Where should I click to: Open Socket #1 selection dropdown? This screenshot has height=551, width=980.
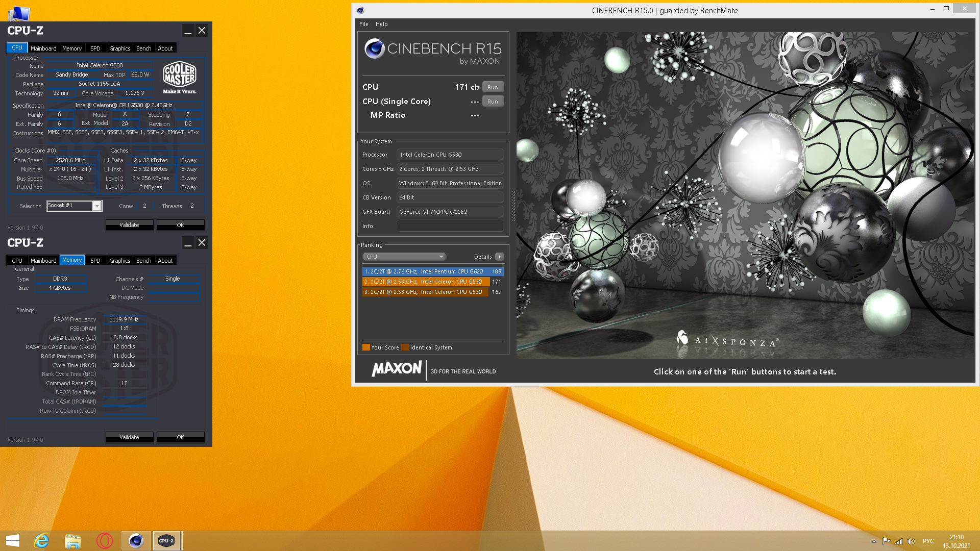pos(74,206)
